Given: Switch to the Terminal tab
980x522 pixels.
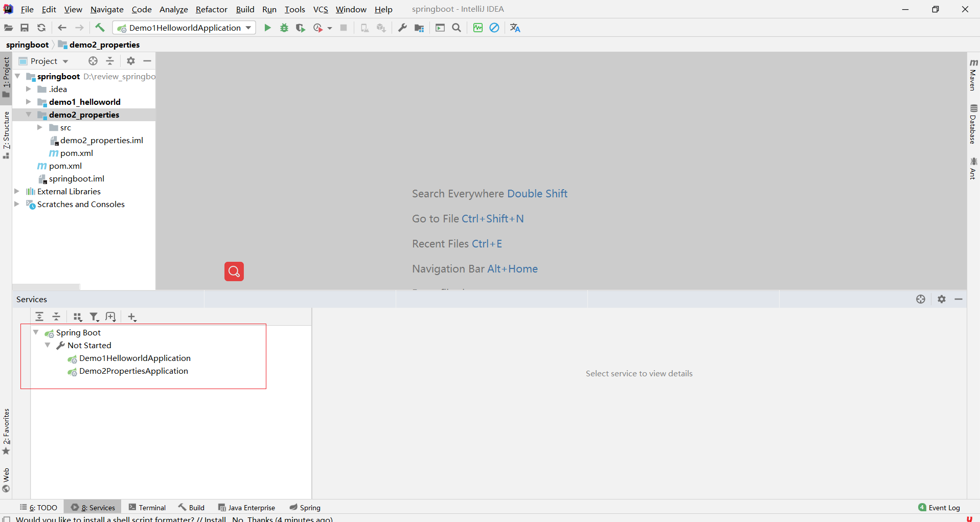Looking at the screenshot, I should pyautogui.click(x=147, y=507).
